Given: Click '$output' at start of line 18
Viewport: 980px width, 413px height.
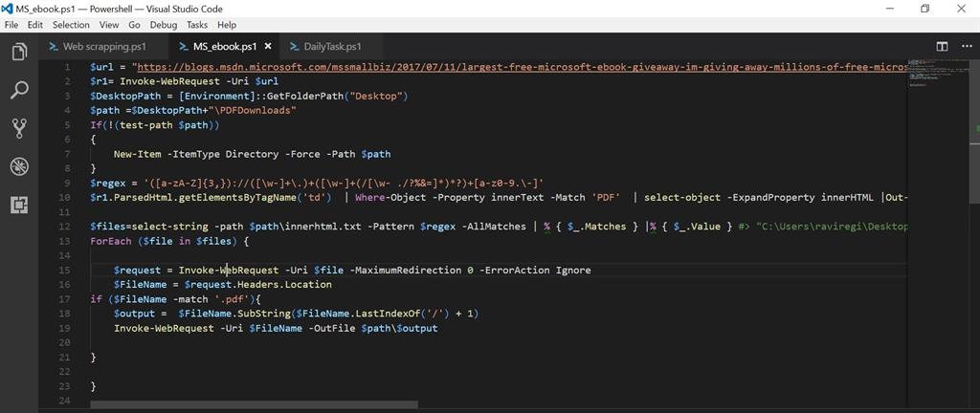Looking at the screenshot, I should (132, 314).
